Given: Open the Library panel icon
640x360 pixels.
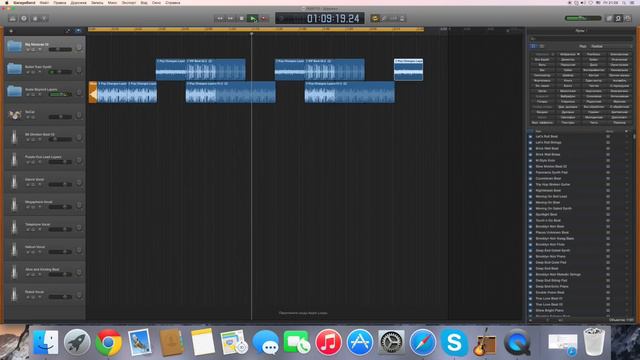Looking at the screenshot, I should 13,18.
